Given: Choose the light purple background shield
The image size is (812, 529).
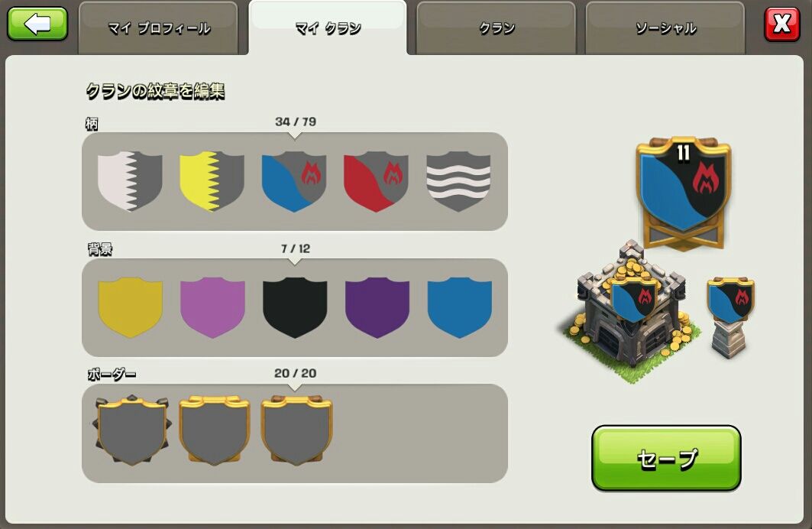Looking at the screenshot, I should 212,308.
